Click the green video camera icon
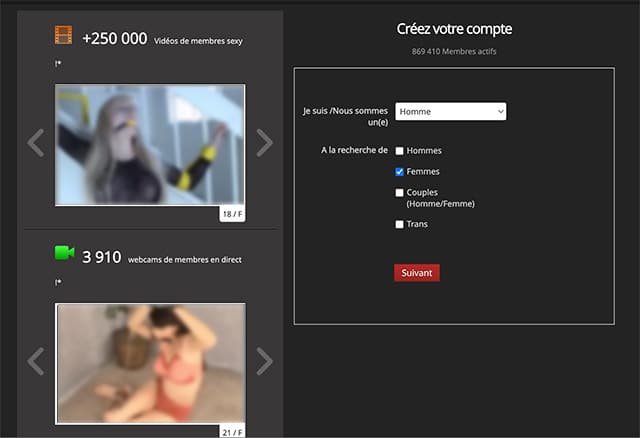 (64, 254)
